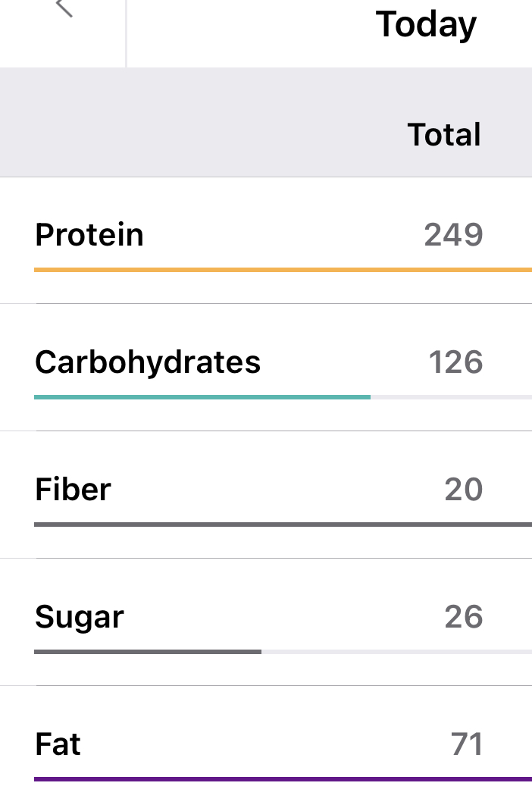Click the Fat total value 71
Screen dimensions: 532x786
(466, 744)
